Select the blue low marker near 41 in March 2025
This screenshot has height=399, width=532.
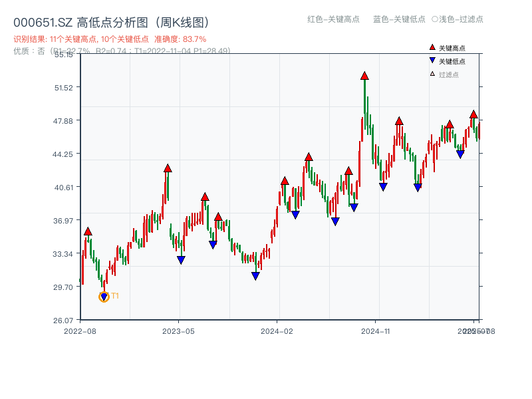point(418,188)
